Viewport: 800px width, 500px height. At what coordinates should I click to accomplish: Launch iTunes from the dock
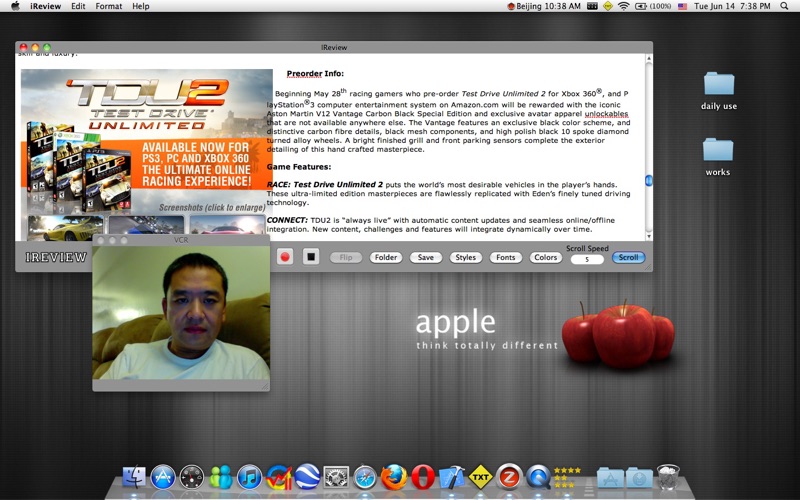(x=249, y=477)
